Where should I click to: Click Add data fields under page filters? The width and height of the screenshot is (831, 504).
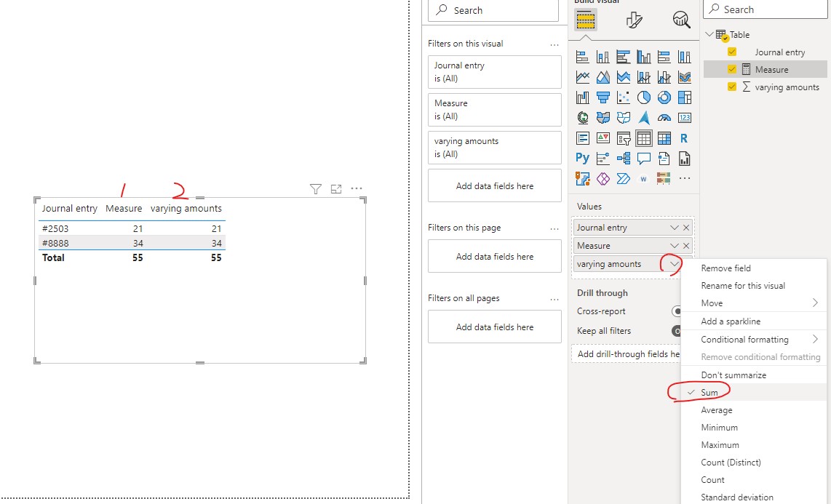[x=495, y=256]
